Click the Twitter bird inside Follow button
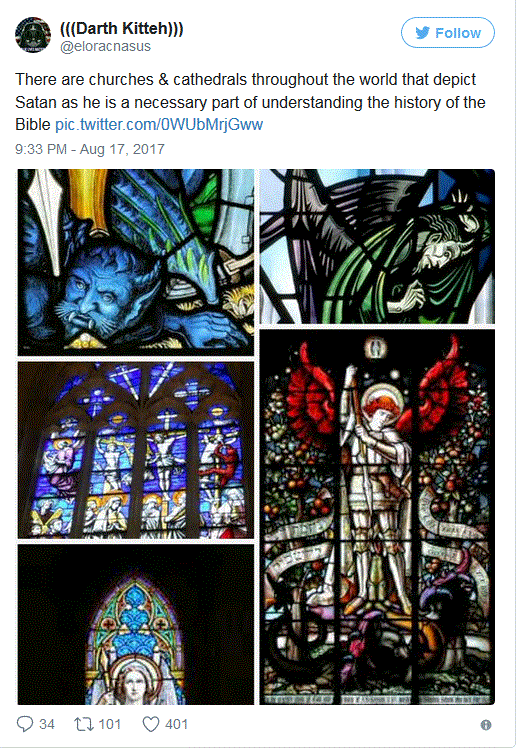The width and height of the screenshot is (518, 748). 423,33
